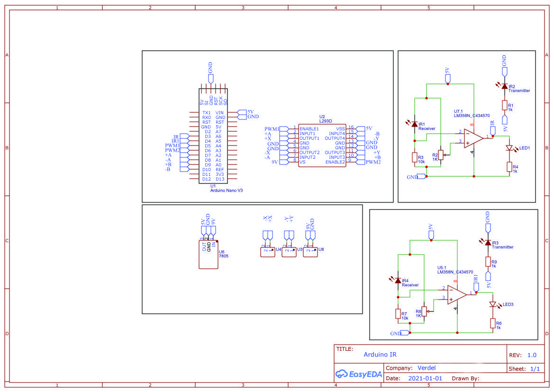Select resistor R3 10k symbol
Viewport: 554px width, 392px height.
click(415, 157)
